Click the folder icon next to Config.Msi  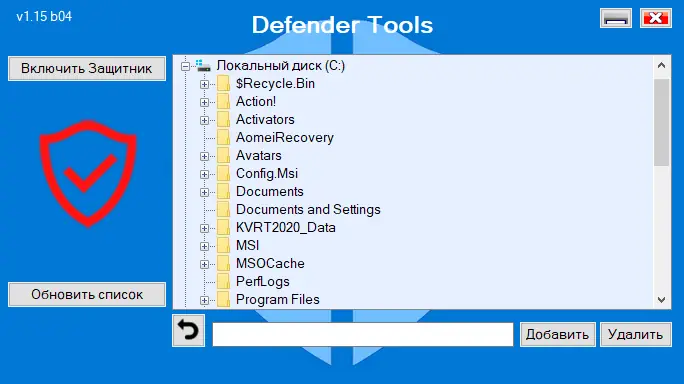tap(223, 173)
